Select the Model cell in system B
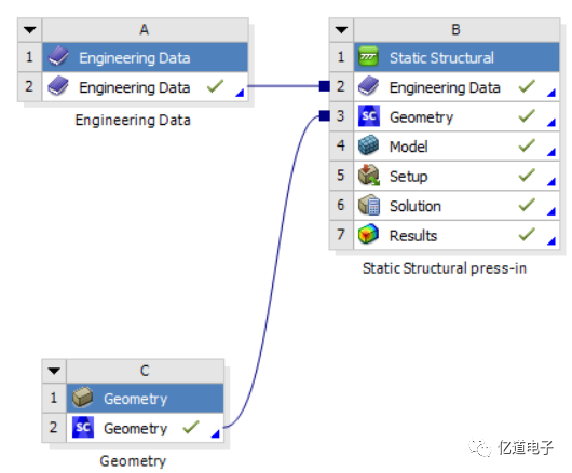The image size is (572, 473). (x=456, y=146)
